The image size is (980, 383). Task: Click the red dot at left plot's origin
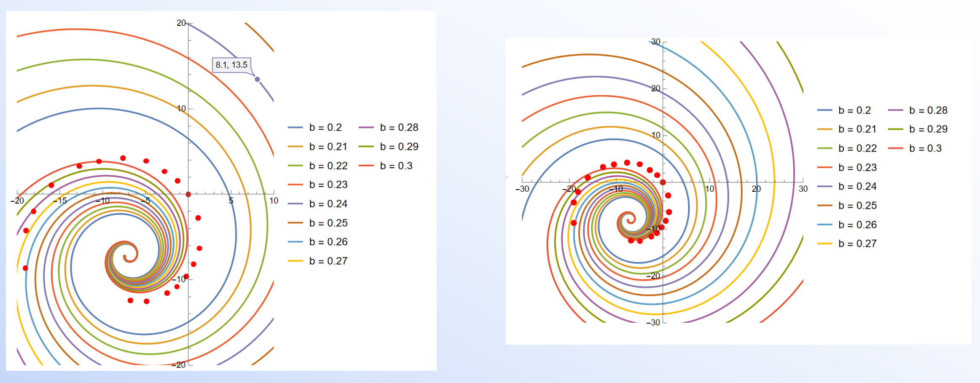[x=188, y=194]
